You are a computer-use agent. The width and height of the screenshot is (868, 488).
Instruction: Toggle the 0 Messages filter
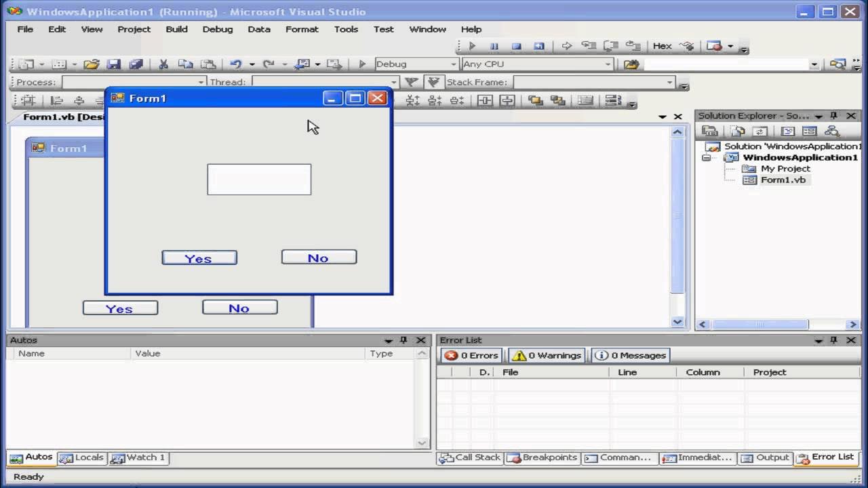tap(630, 355)
